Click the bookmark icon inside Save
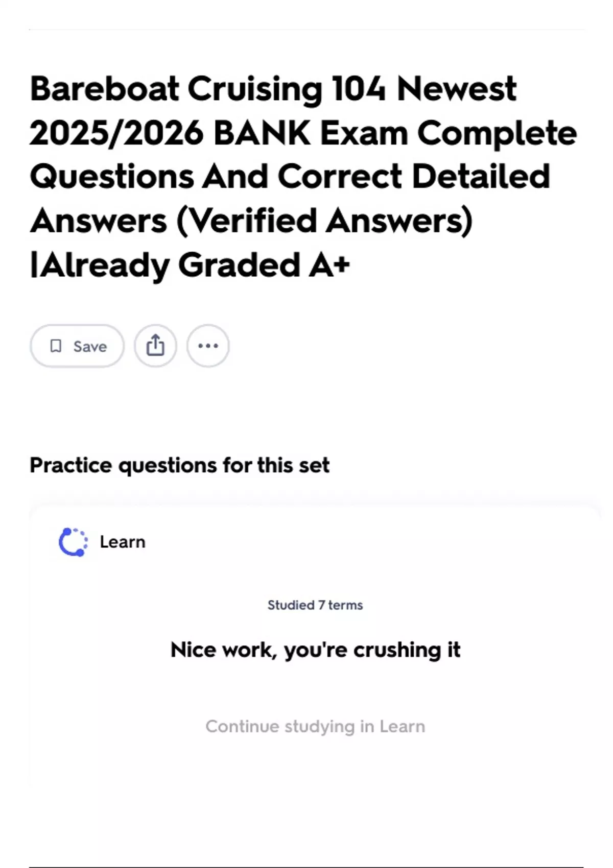This screenshot has width=613, height=868. (56, 346)
